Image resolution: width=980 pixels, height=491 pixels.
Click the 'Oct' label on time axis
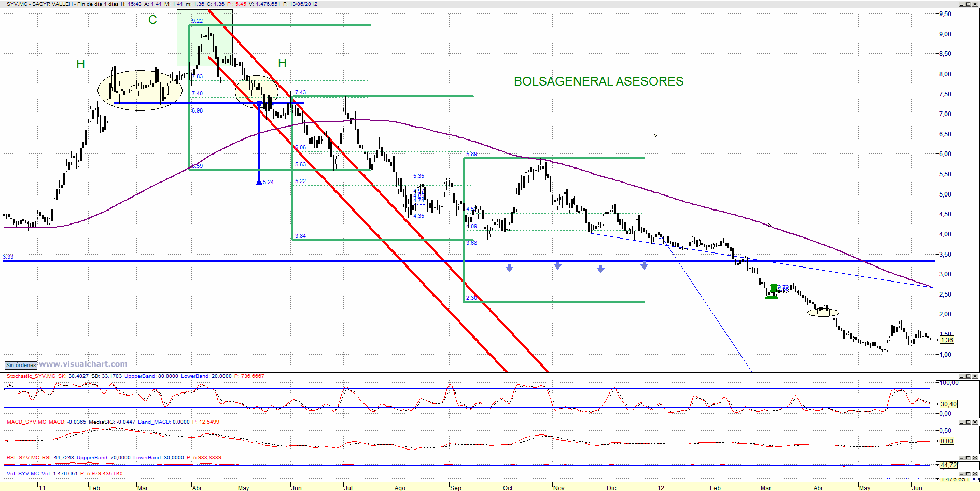tap(508, 488)
